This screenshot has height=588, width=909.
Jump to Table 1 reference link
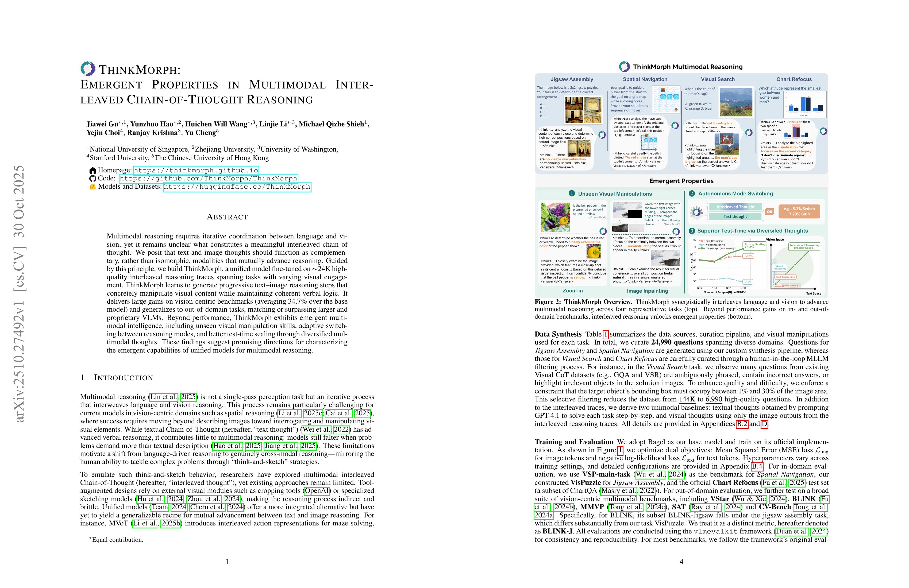[x=605, y=334]
